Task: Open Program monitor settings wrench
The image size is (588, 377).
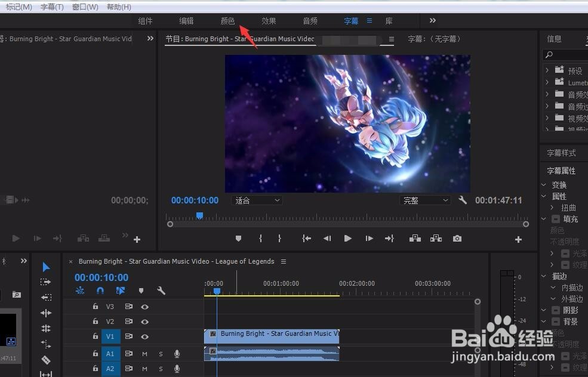Action: pos(463,200)
